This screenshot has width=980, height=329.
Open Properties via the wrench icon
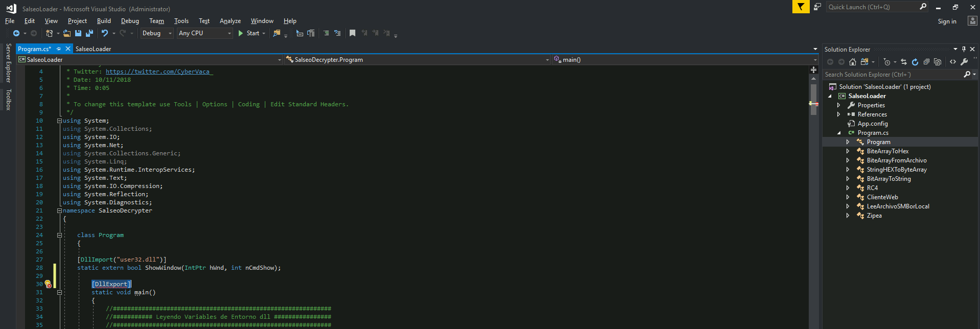(x=964, y=62)
